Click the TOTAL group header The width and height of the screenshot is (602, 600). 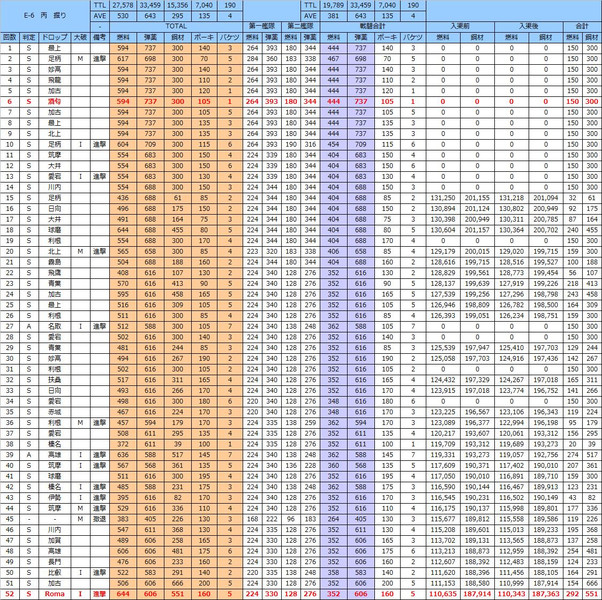point(176,26)
